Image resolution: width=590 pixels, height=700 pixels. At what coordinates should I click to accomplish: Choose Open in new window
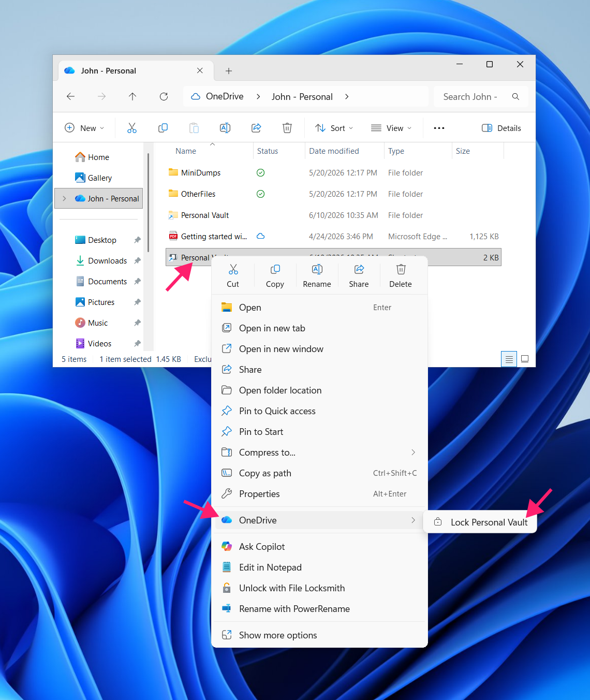pos(319,349)
